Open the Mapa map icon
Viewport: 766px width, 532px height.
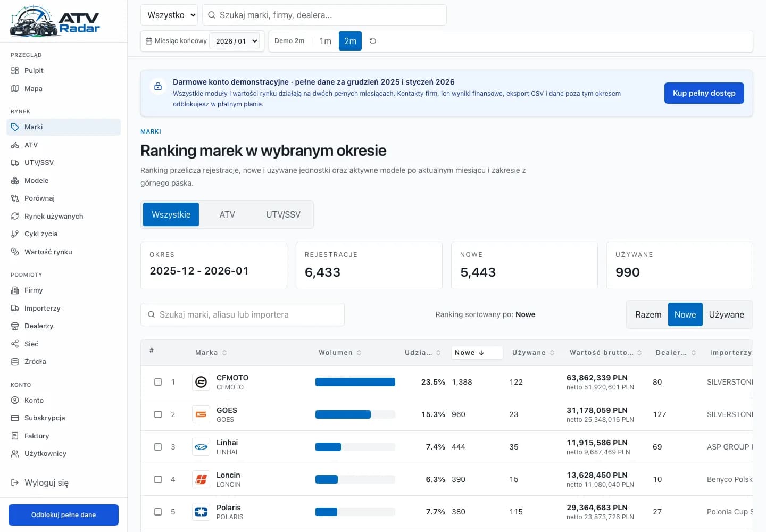[x=15, y=89]
